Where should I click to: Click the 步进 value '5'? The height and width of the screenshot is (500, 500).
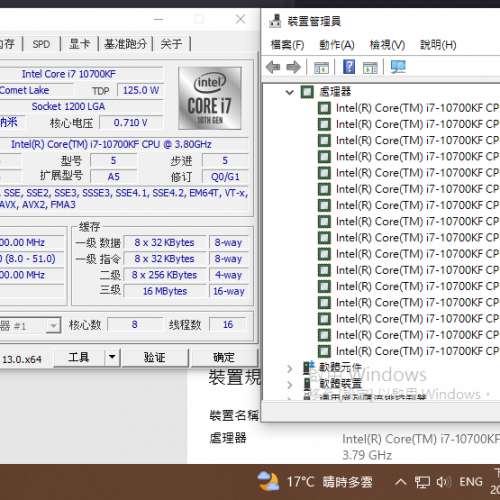pyautogui.click(x=225, y=161)
